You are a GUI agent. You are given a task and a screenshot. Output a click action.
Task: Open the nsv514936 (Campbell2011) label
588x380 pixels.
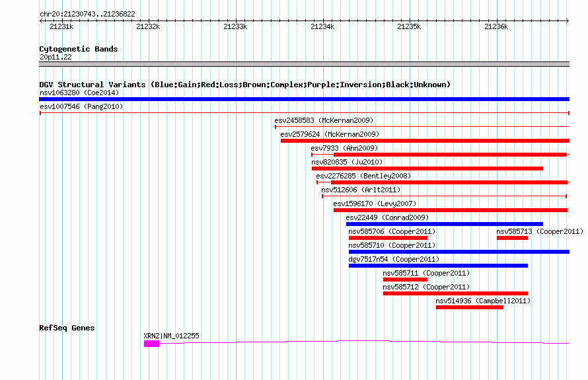coord(483,301)
